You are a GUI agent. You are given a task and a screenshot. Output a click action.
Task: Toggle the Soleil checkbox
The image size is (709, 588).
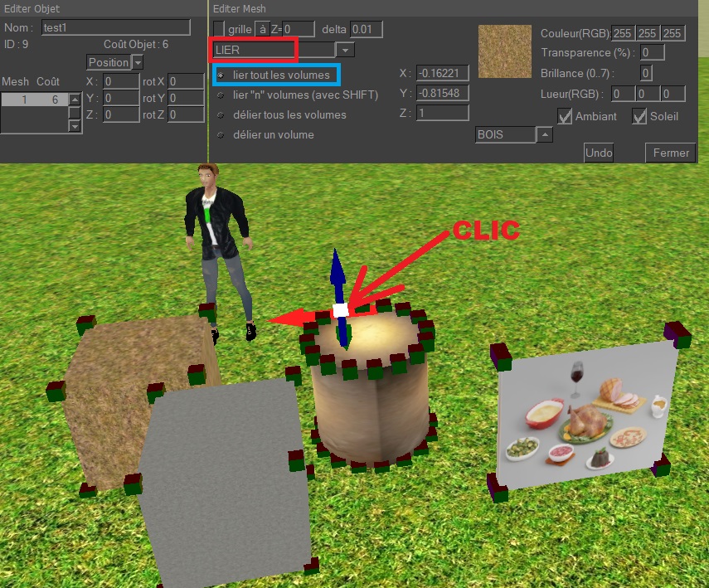639,117
